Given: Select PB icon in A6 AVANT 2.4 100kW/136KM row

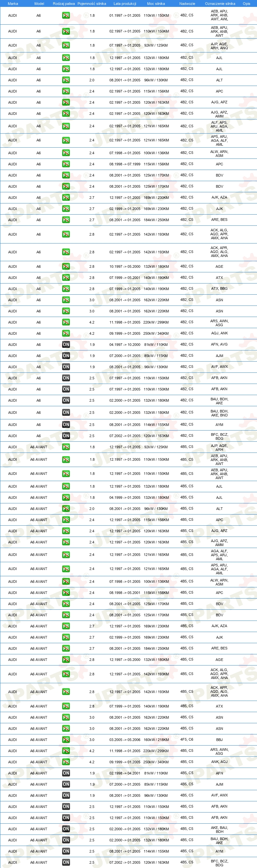Looking at the screenshot, I should [x=66, y=581].
